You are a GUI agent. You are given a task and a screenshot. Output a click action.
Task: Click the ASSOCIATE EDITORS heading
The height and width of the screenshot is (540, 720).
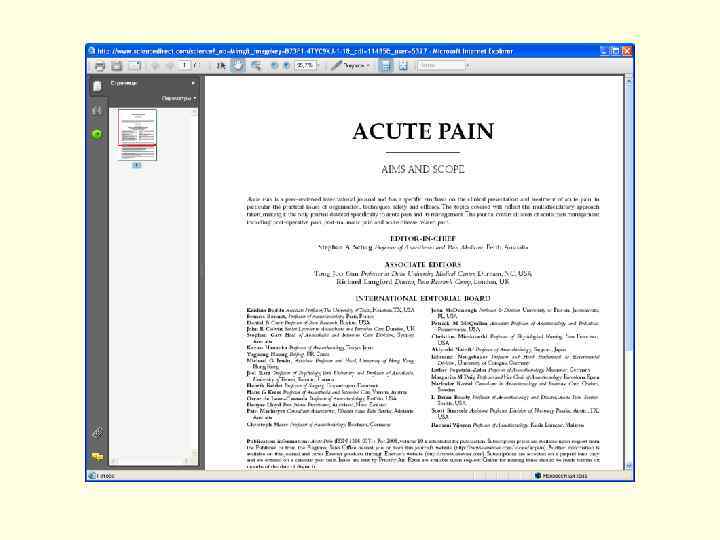click(422, 265)
